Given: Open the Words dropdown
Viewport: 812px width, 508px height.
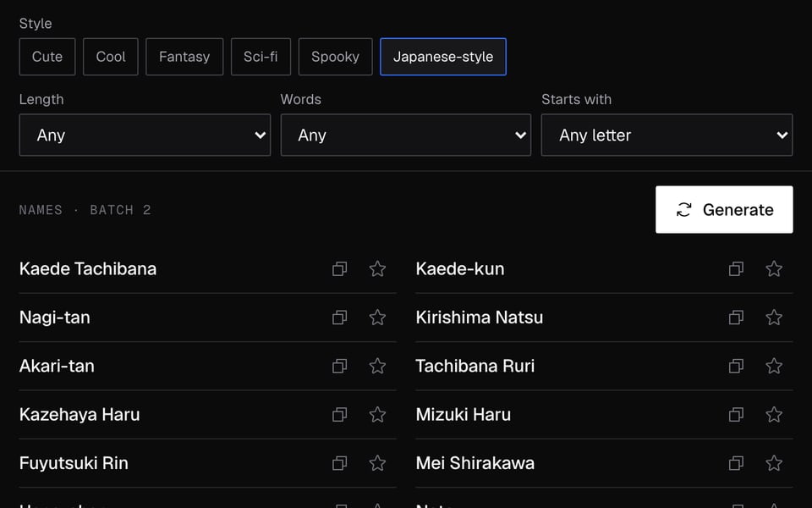Looking at the screenshot, I should (x=406, y=135).
